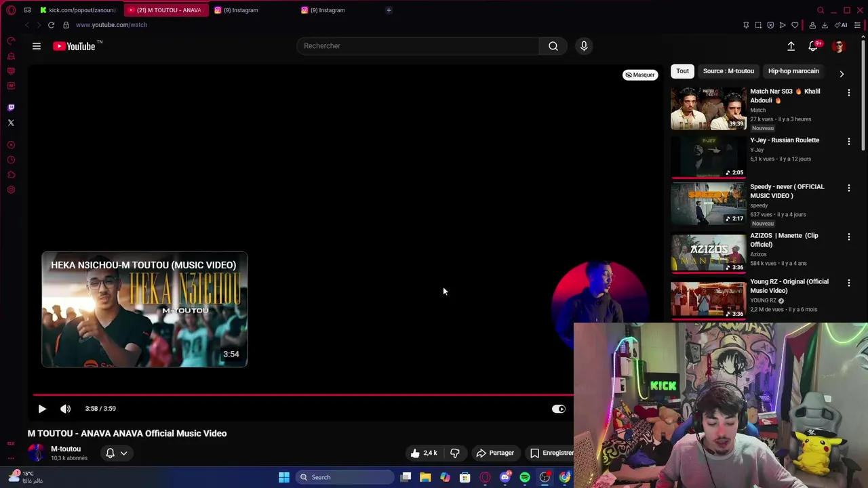Take a snapshot with the toolbar capture icon

coord(758,25)
